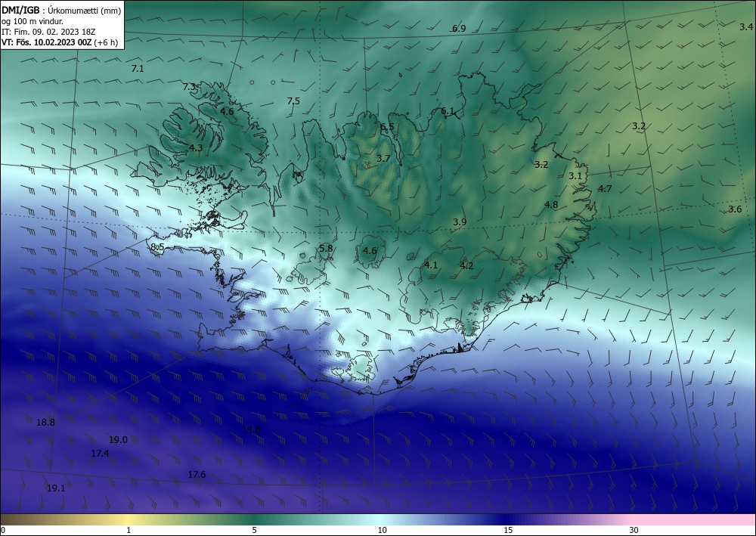Click the 8.5 value on Snæfellsnes peninsula

pyautogui.click(x=158, y=247)
